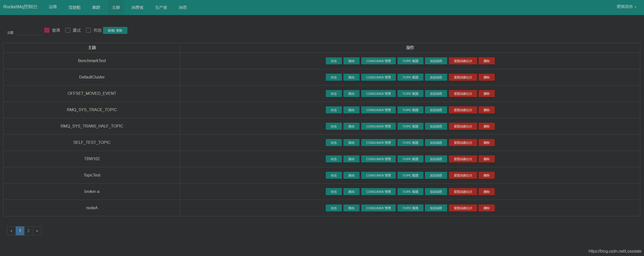The height and width of the screenshot is (256, 644).
Task: Click the 操作 column header
Action: tap(410, 48)
